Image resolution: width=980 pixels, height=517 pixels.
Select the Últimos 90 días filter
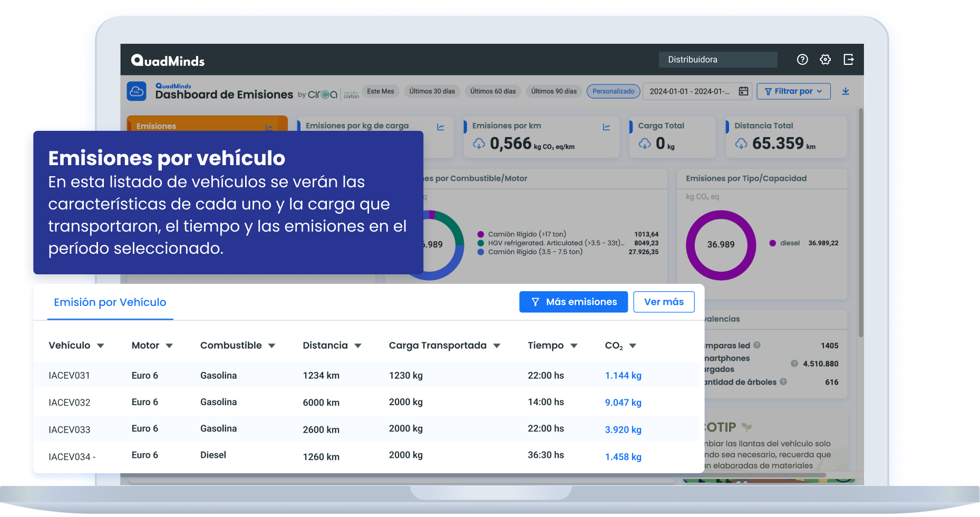(x=554, y=91)
